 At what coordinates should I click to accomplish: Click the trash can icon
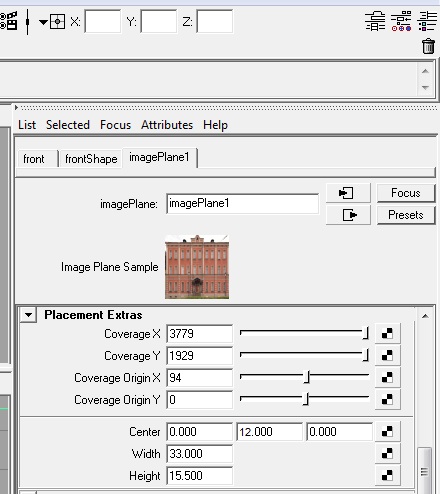point(428,46)
